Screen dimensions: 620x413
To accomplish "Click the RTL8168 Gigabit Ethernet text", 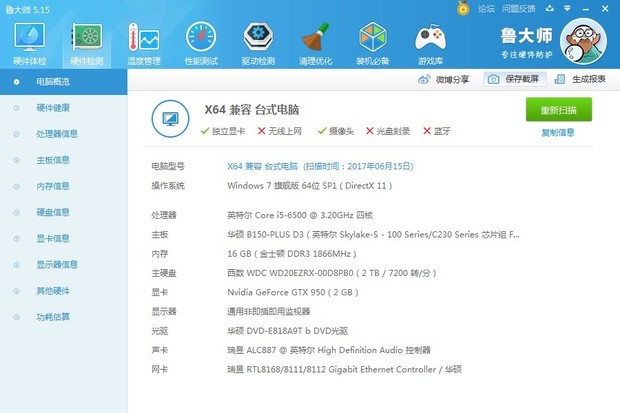I will coord(344,369).
